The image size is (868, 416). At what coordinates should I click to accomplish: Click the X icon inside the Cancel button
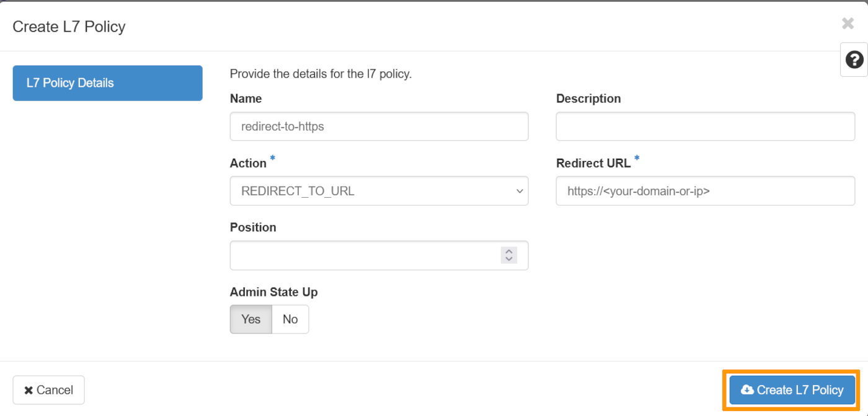pyautogui.click(x=28, y=390)
